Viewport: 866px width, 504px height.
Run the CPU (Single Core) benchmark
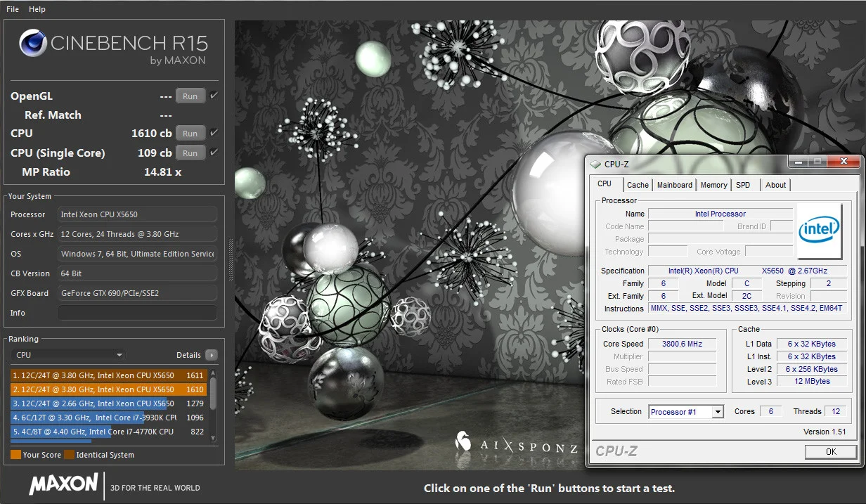coord(190,153)
